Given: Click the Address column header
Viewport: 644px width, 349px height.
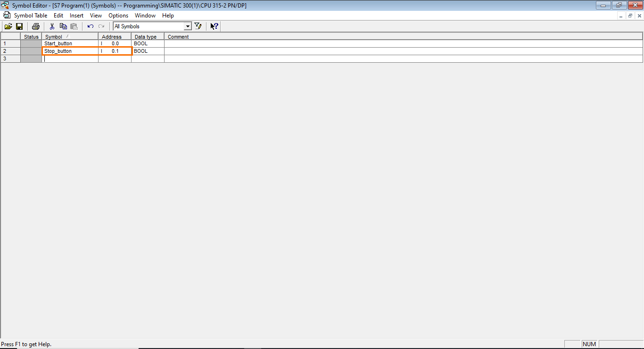Looking at the screenshot, I should coord(115,36).
